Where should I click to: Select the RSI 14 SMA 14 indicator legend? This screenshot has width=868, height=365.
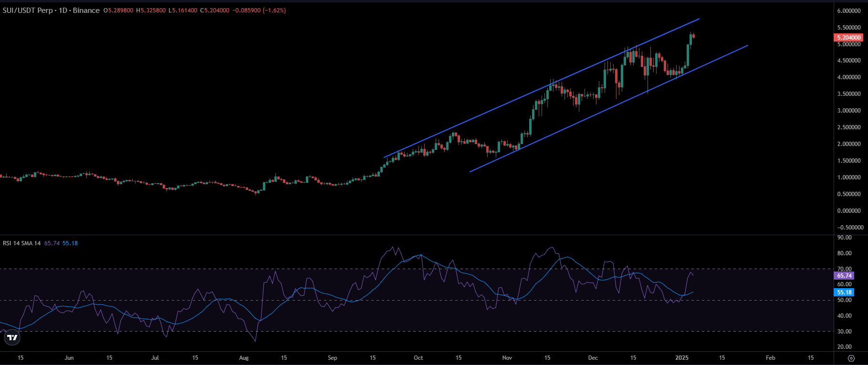21,243
